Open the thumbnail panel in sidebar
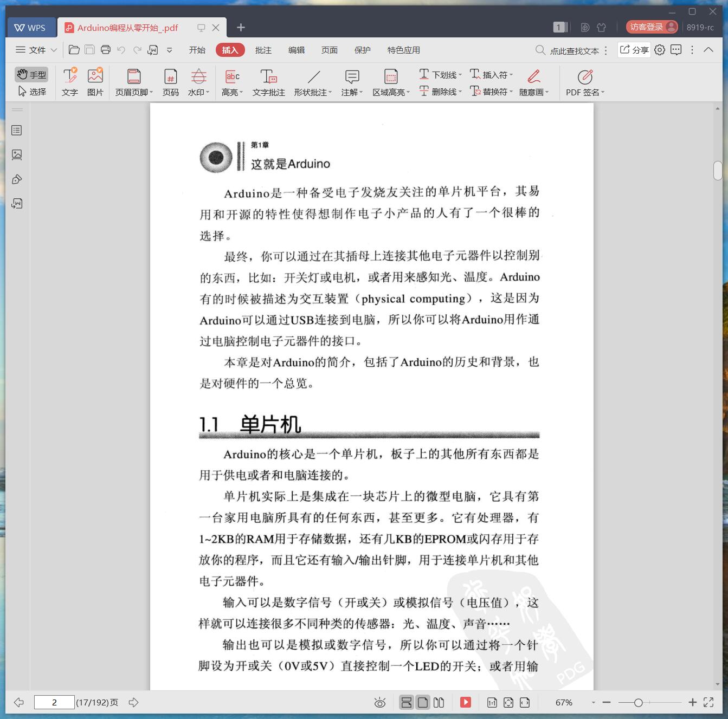Viewport: 728px width, 719px height. (17, 154)
